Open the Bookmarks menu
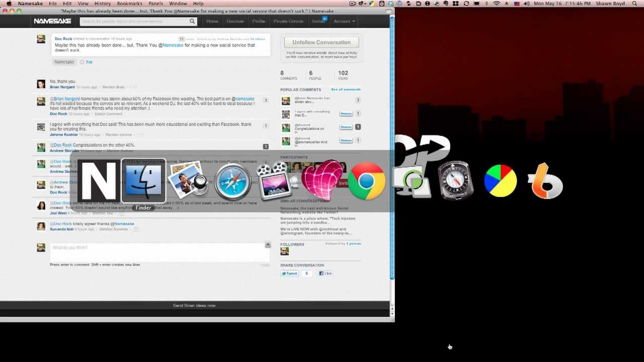This screenshot has width=644, height=362. tap(129, 4)
